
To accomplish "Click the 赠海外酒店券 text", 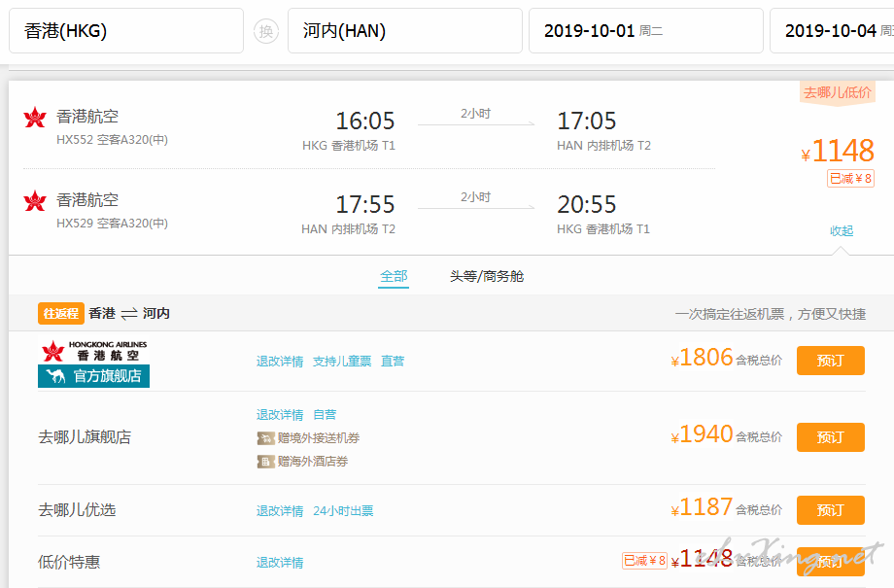I will (x=313, y=462).
